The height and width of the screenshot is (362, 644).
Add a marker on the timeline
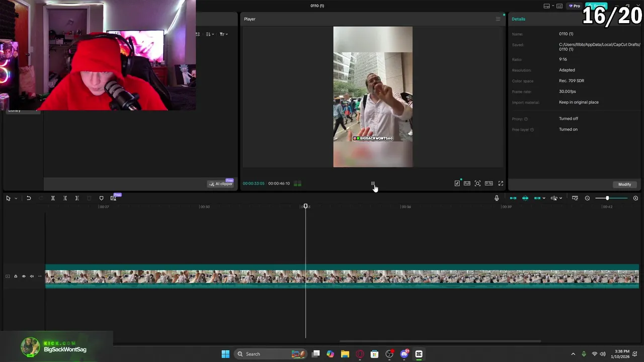click(101, 198)
